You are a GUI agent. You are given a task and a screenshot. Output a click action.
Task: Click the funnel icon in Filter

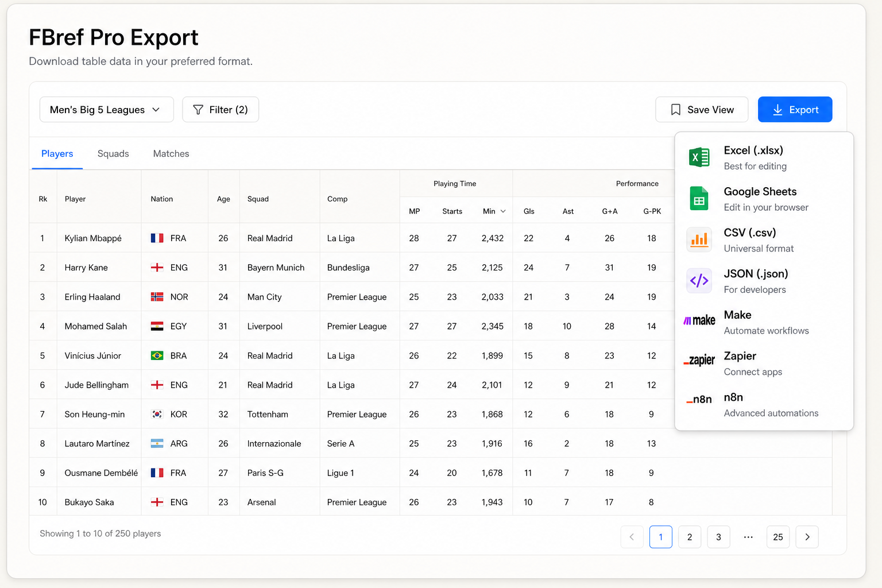point(198,110)
